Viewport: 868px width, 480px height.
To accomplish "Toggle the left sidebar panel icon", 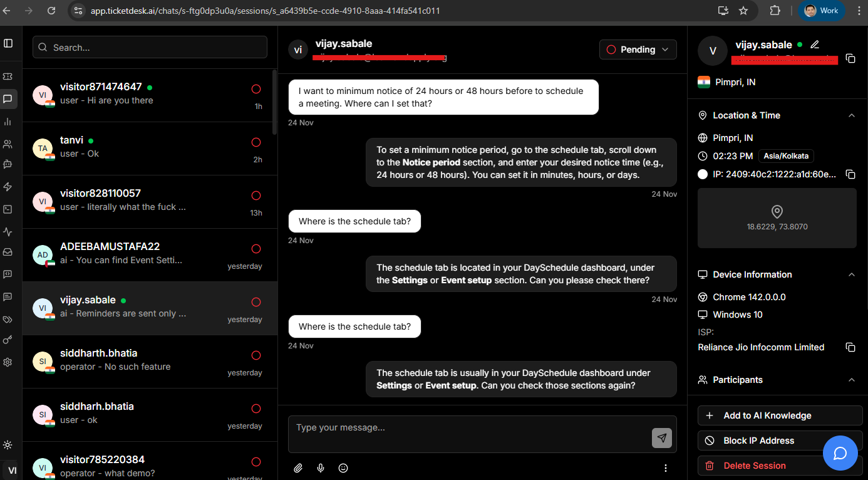I will point(8,43).
